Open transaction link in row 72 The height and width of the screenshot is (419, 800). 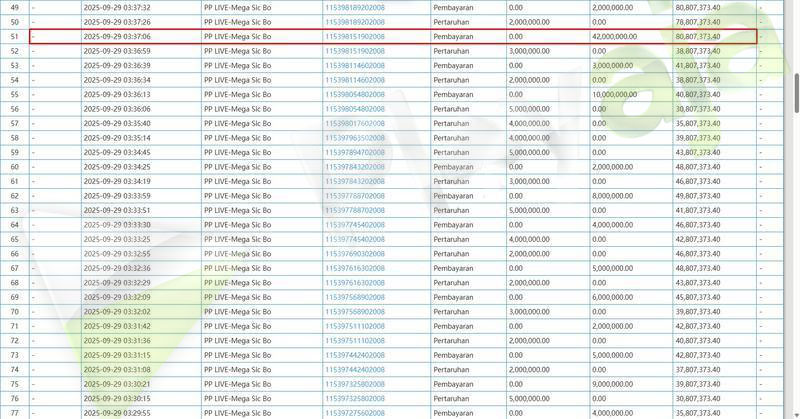[x=355, y=341]
